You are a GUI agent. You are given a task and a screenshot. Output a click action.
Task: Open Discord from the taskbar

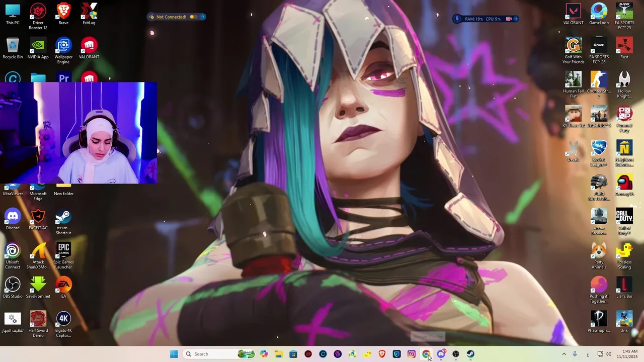click(441, 354)
